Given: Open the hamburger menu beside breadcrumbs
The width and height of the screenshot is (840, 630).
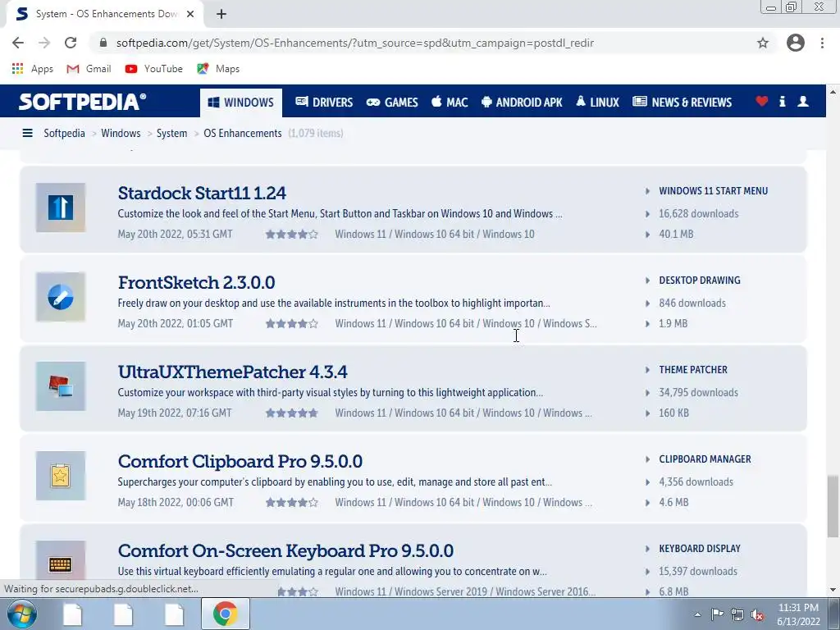Looking at the screenshot, I should tap(27, 133).
